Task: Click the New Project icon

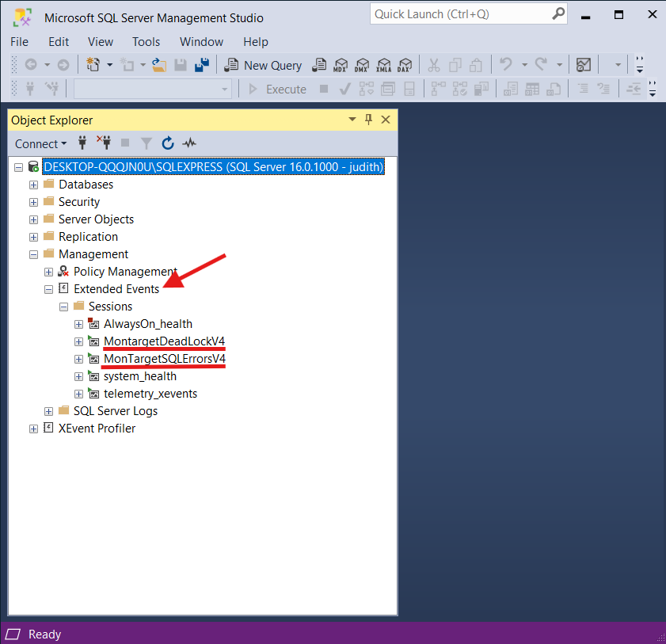Action: pos(93,65)
